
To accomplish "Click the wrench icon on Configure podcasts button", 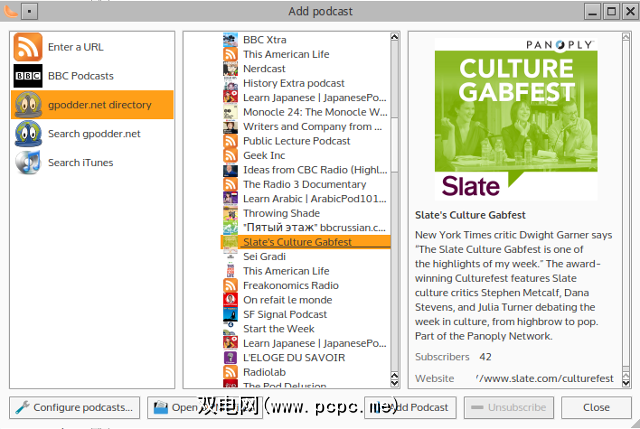I will 22,407.
